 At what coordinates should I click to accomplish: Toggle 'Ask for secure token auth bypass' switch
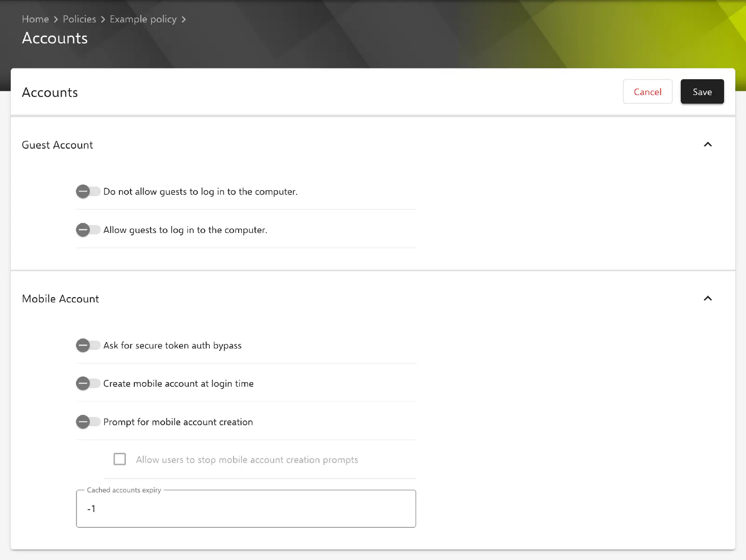pos(88,345)
